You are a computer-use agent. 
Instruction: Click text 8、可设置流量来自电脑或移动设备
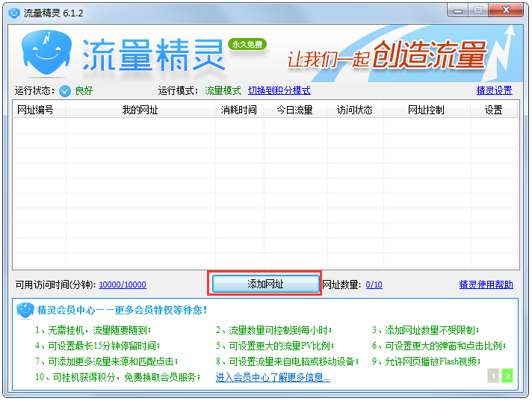[288, 361]
